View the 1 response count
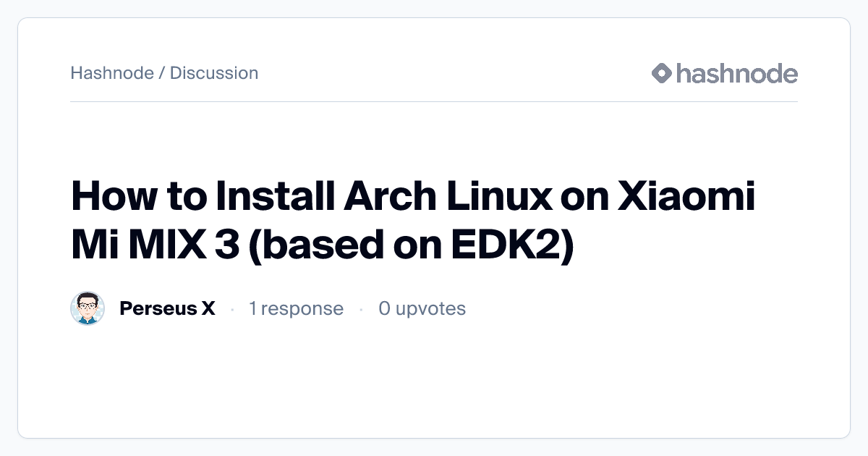Viewport: 868px width, 456px height. pyautogui.click(x=296, y=309)
